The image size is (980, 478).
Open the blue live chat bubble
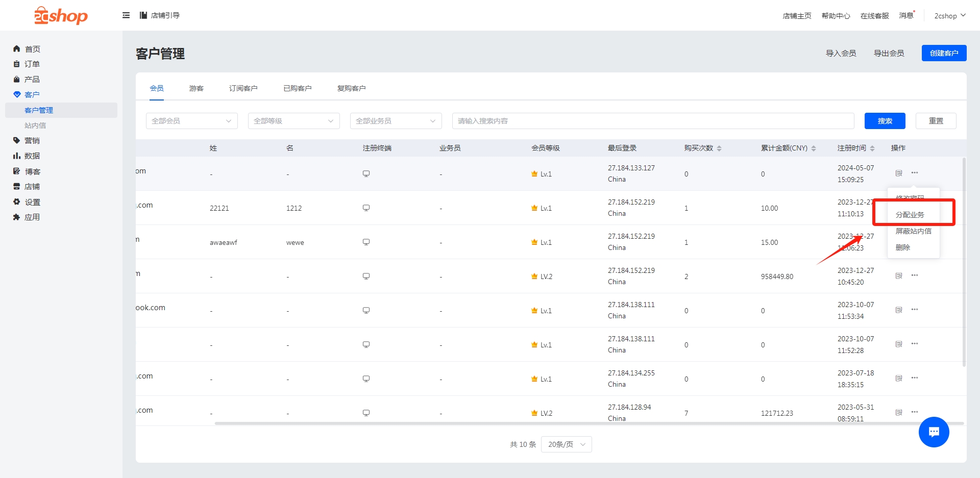(934, 432)
